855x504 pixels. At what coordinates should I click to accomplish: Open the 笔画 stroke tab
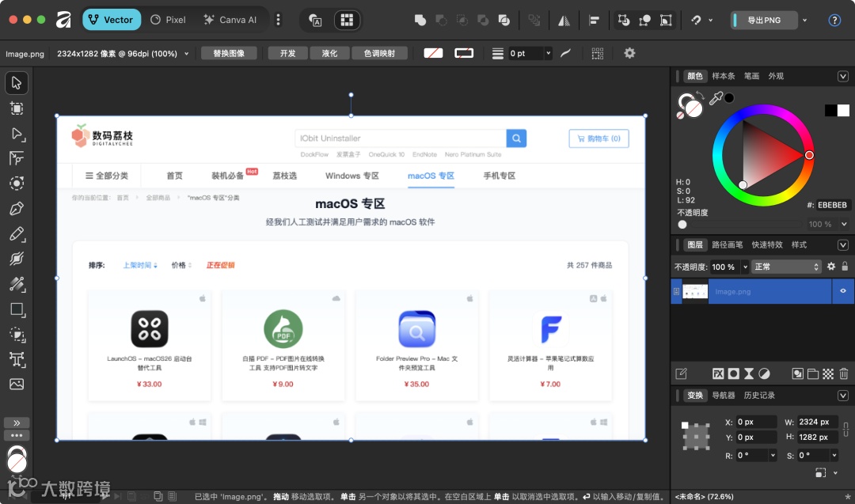point(751,76)
